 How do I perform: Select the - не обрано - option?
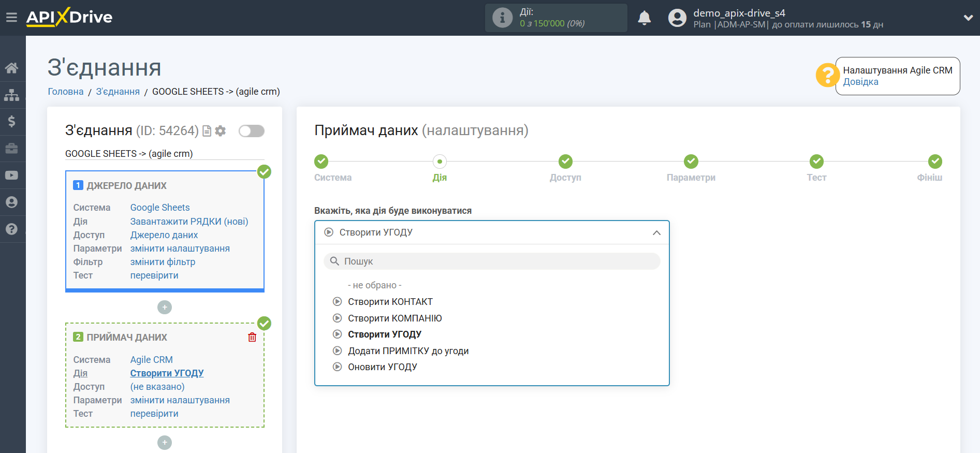pyautogui.click(x=375, y=285)
